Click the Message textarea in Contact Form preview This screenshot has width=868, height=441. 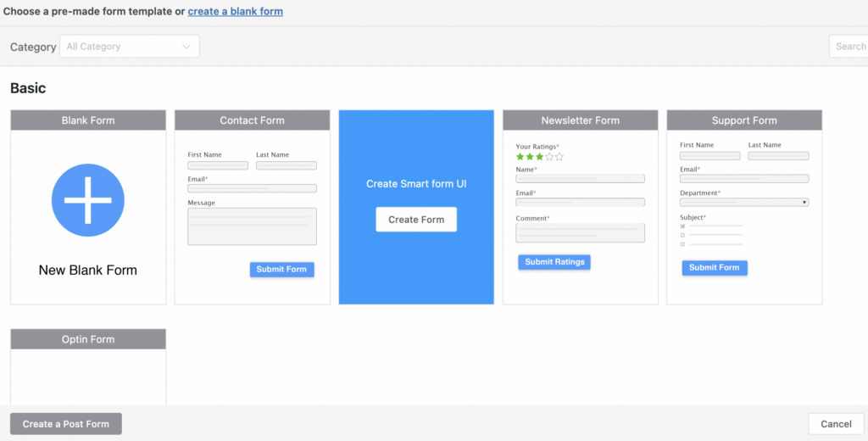252,226
